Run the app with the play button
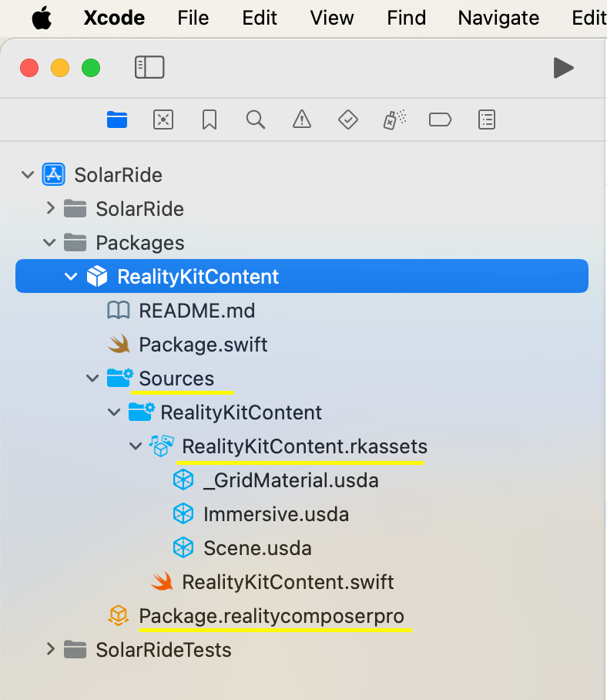This screenshot has height=700, width=607. click(x=563, y=68)
